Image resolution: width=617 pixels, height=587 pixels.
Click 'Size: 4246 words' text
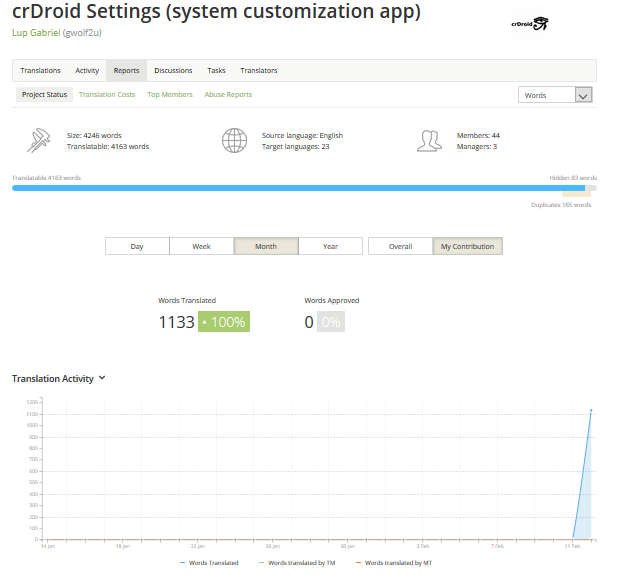pos(94,135)
